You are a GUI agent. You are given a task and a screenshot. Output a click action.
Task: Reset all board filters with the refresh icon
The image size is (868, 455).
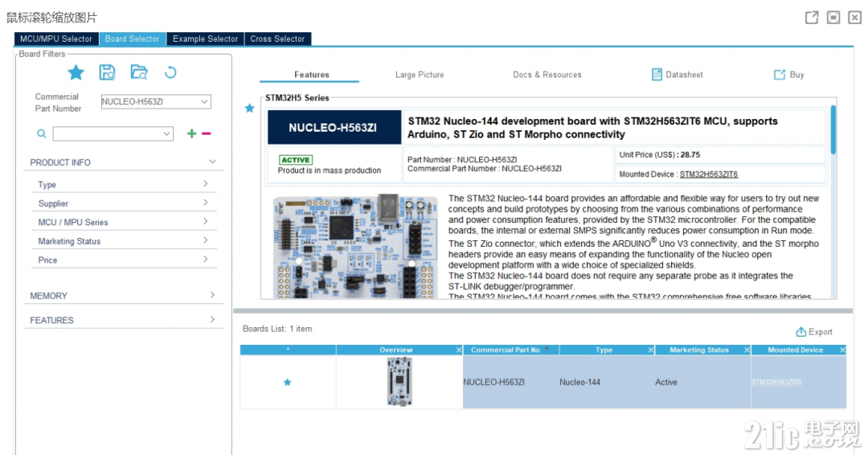[170, 72]
